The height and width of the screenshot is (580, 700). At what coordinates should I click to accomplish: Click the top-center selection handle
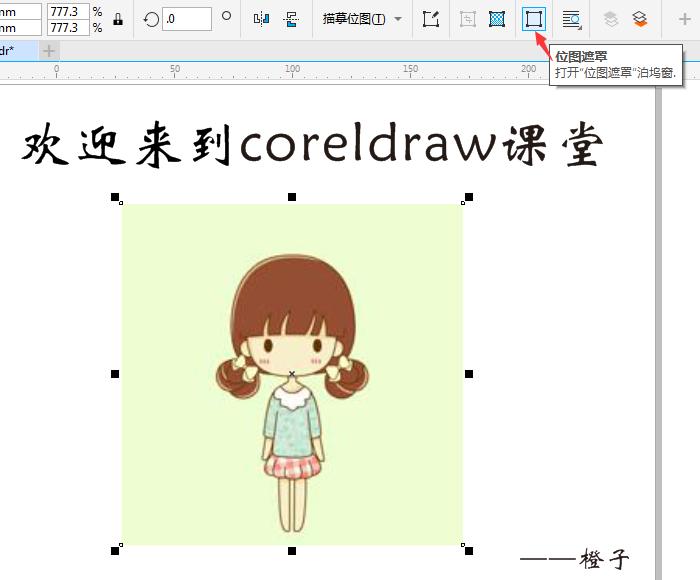(x=292, y=197)
